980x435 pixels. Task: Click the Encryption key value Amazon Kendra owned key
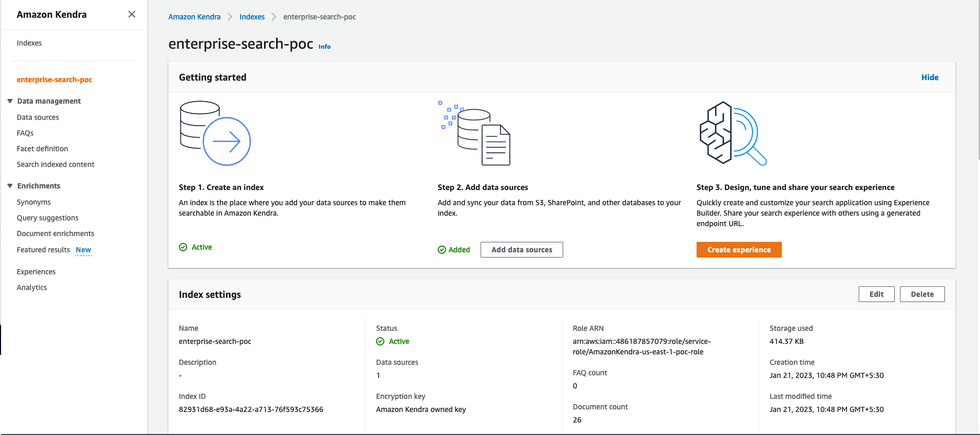coord(421,409)
